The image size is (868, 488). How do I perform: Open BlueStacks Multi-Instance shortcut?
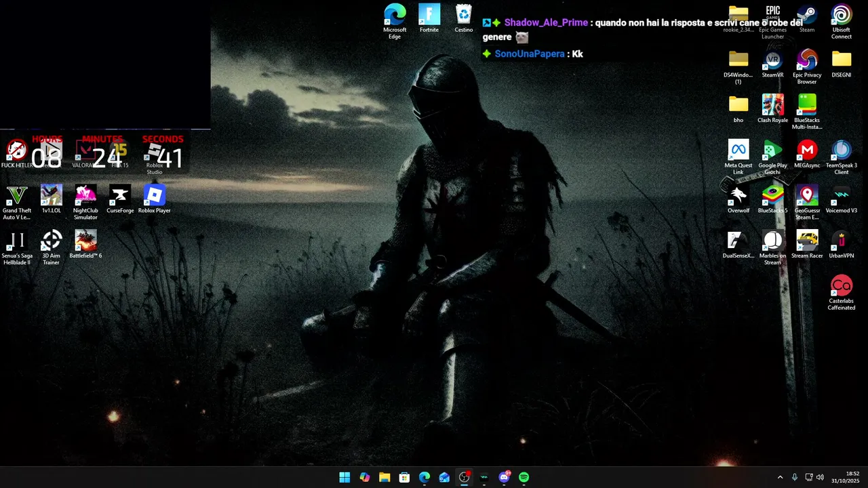807,112
